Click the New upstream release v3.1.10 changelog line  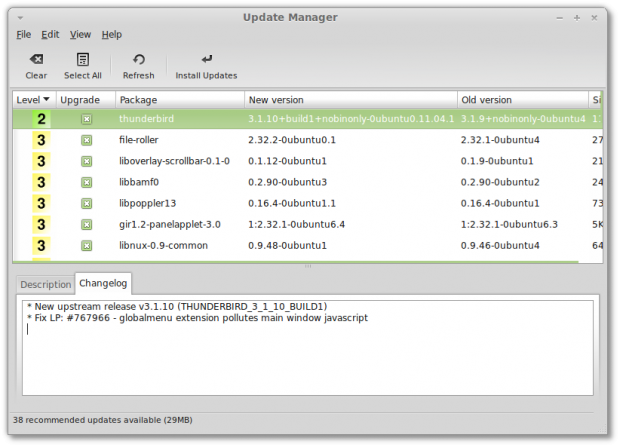click(177, 307)
